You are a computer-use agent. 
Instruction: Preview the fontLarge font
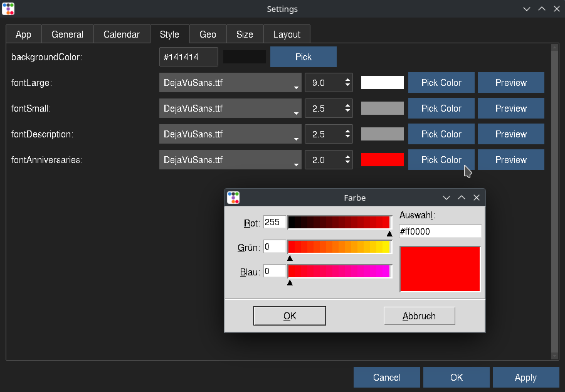pos(511,83)
